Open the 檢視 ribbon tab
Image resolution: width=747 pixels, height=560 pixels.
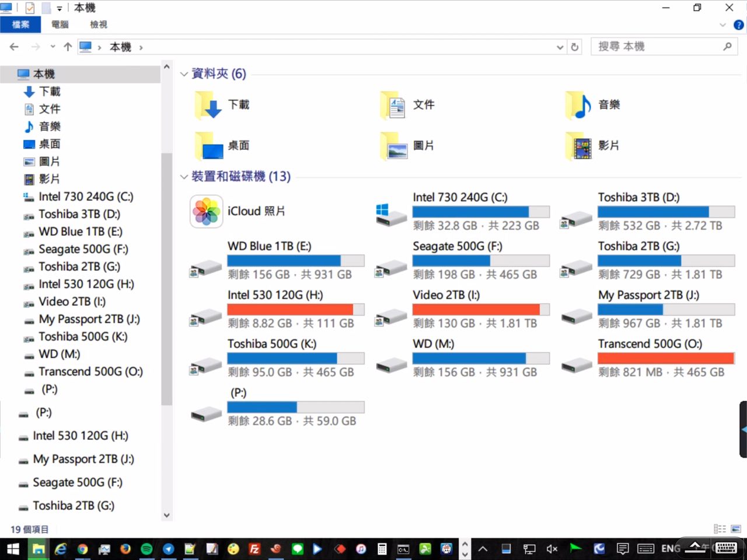point(99,24)
